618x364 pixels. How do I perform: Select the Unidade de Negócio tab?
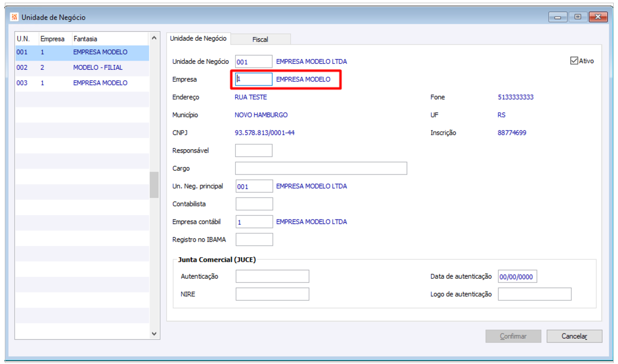coord(198,38)
